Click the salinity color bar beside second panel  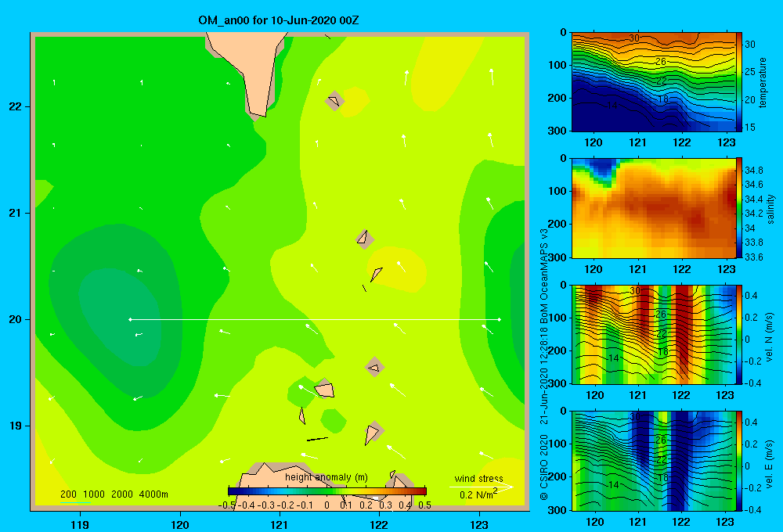tap(739, 208)
